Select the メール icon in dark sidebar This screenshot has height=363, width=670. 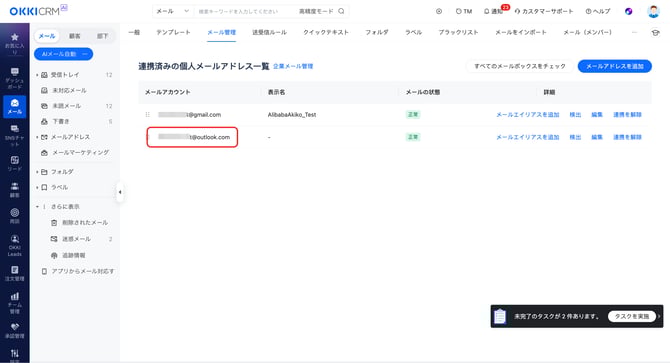click(15, 106)
